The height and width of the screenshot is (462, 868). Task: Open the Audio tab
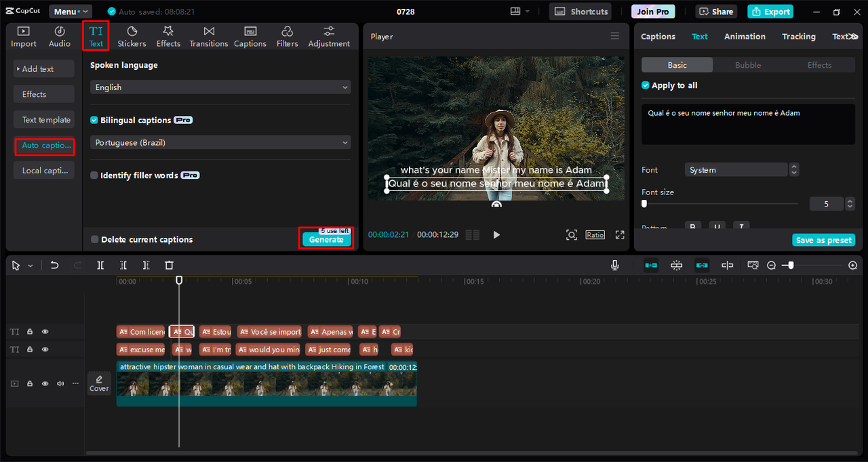tap(60, 37)
